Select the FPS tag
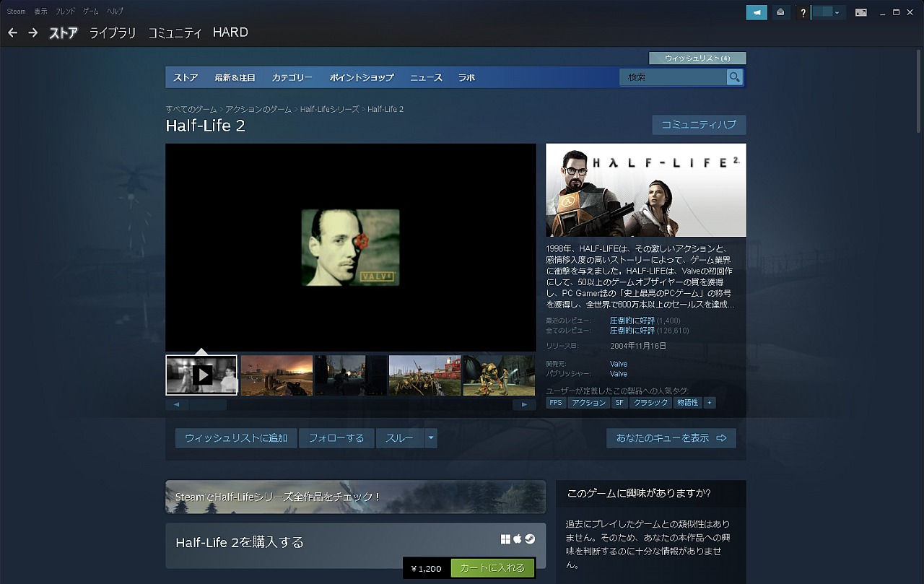 coord(556,403)
